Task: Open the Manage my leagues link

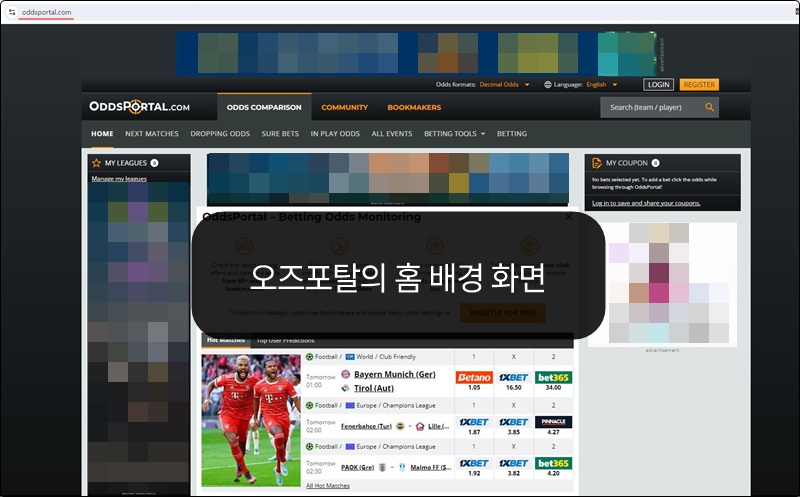Action: point(119,179)
